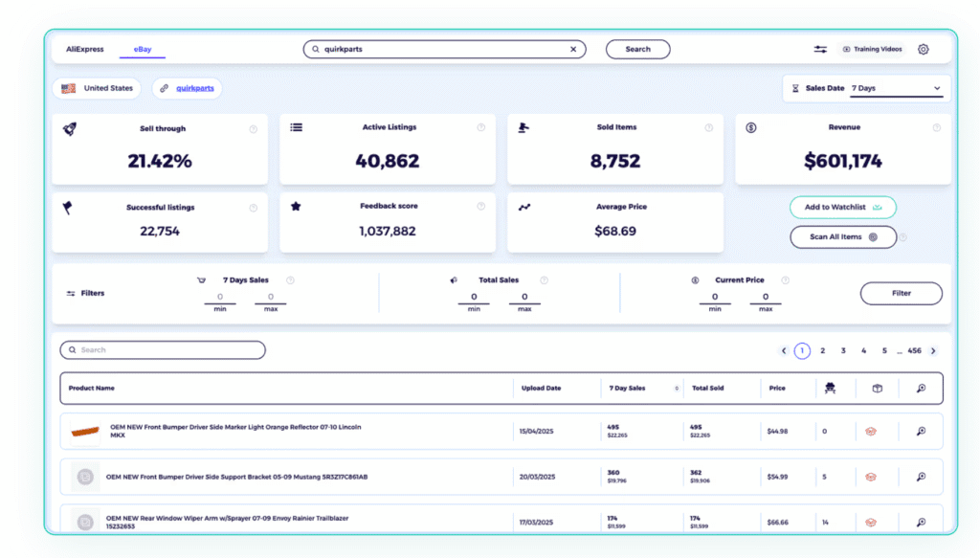This screenshot has width=980, height=558.
Task: Click the filter sliders icon beside Training Videos
Action: click(x=820, y=49)
